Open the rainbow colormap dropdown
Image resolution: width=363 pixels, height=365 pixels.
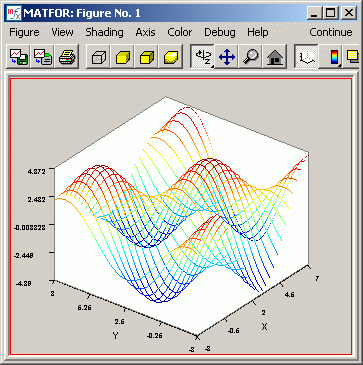pyautogui.click(x=332, y=56)
